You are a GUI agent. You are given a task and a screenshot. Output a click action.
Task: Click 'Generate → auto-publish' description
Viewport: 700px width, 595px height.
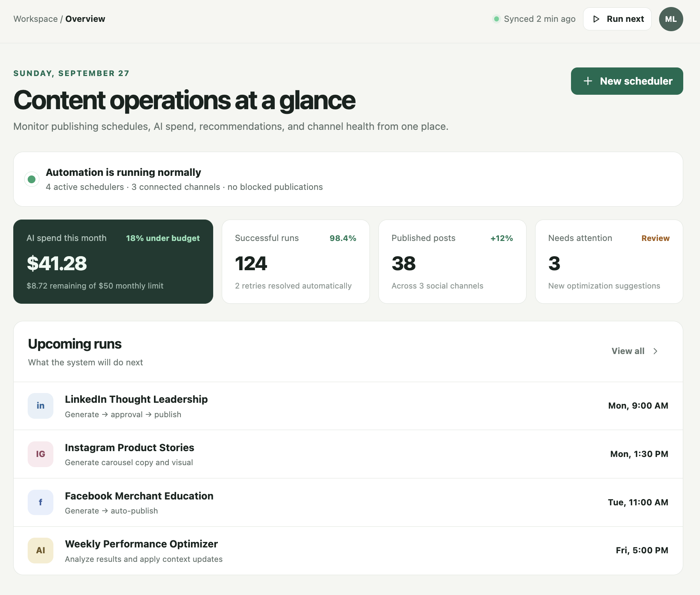[x=111, y=511]
